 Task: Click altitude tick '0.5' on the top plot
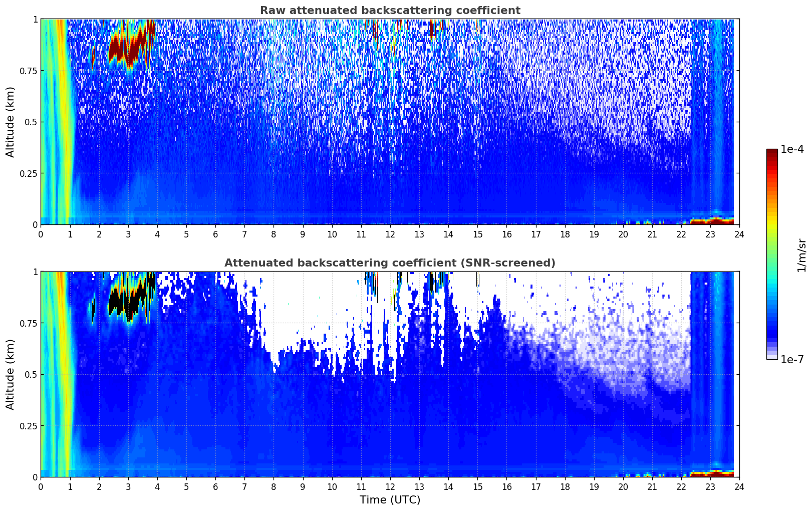(31, 122)
